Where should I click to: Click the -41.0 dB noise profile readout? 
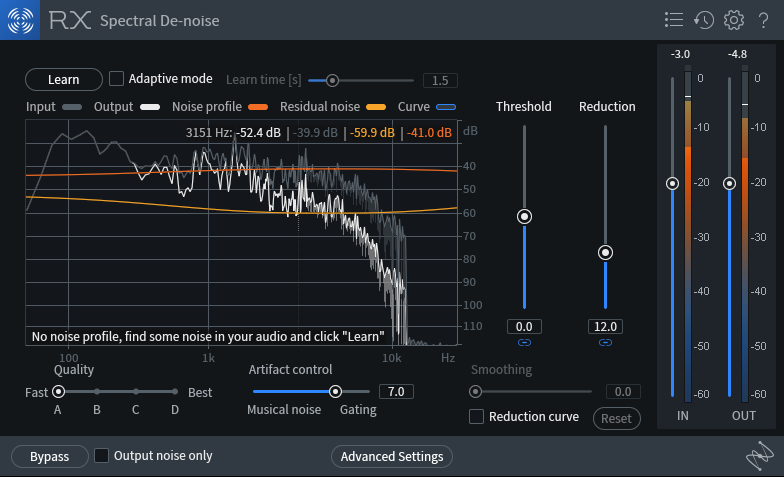click(429, 132)
